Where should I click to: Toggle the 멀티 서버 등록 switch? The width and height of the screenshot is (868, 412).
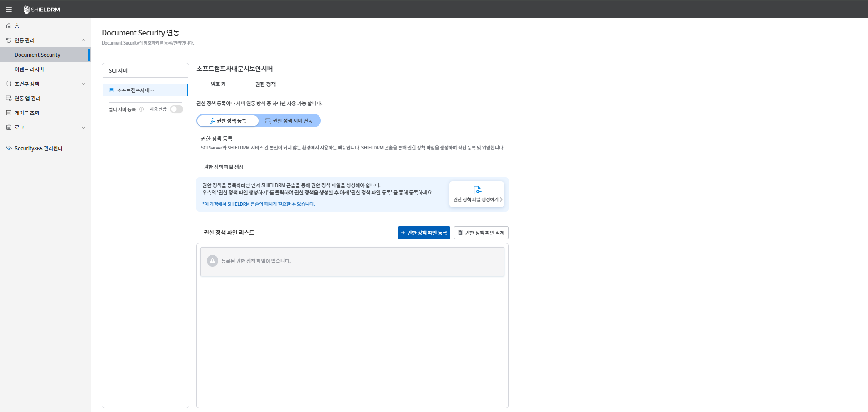coord(176,109)
